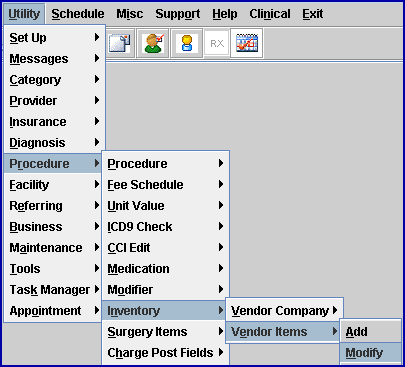Expand the Messages submenu
This screenshot has width=405, height=367.
tap(54, 59)
